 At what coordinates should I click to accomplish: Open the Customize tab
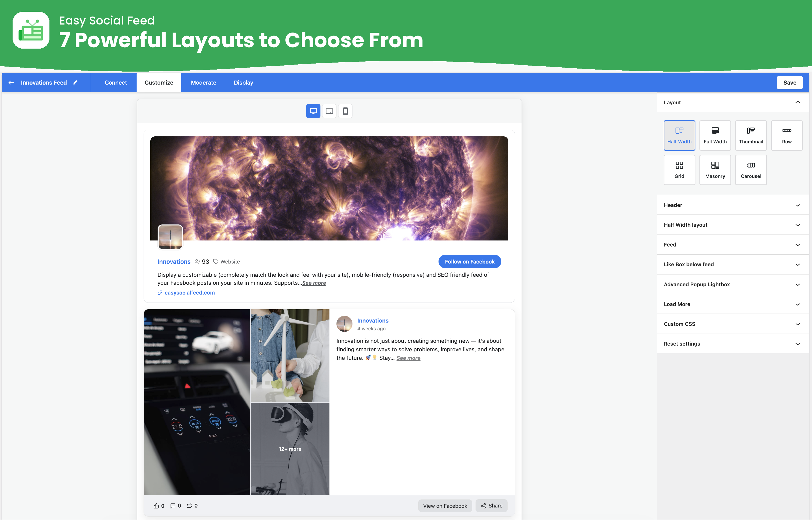point(159,82)
